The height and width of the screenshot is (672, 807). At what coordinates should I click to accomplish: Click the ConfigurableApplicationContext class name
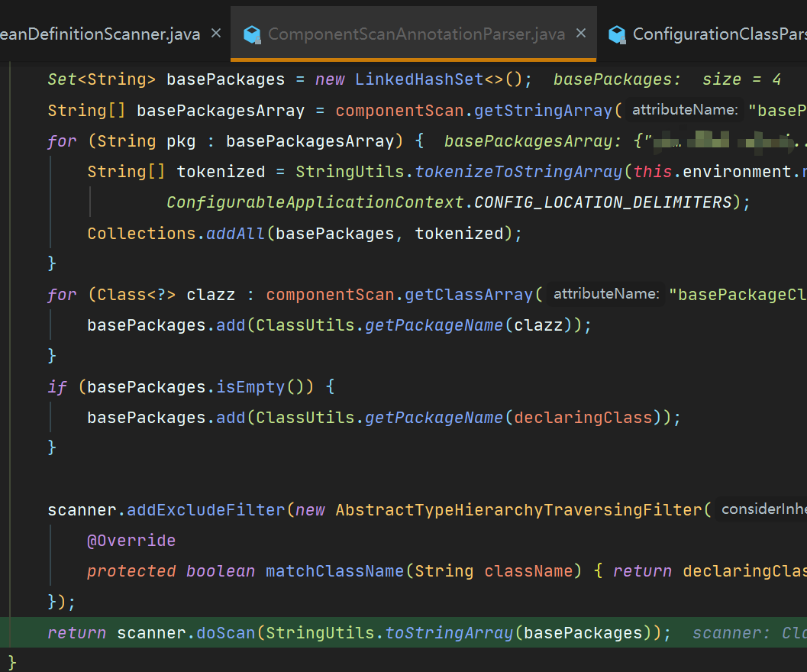tap(315, 202)
